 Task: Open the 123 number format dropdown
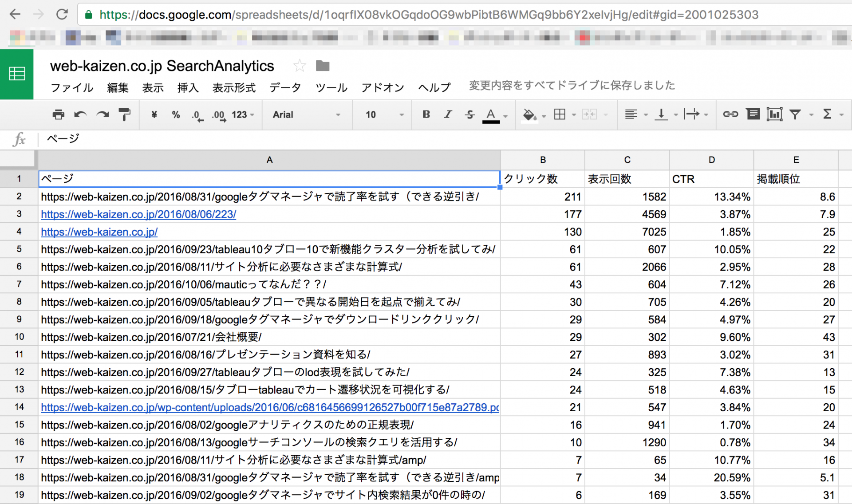click(x=243, y=115)
